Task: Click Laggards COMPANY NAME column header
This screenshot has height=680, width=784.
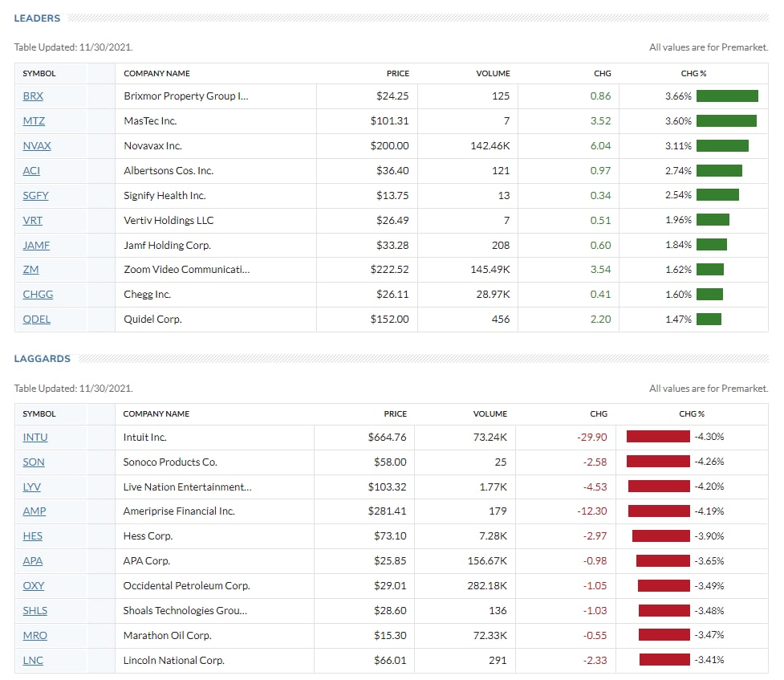Action: 156,413
